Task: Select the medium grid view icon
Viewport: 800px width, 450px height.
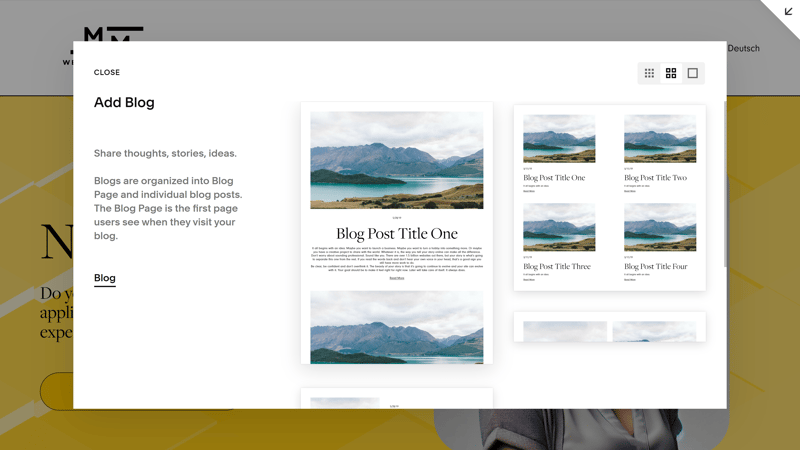Action: pyautogui.click(x=671, y=73)
